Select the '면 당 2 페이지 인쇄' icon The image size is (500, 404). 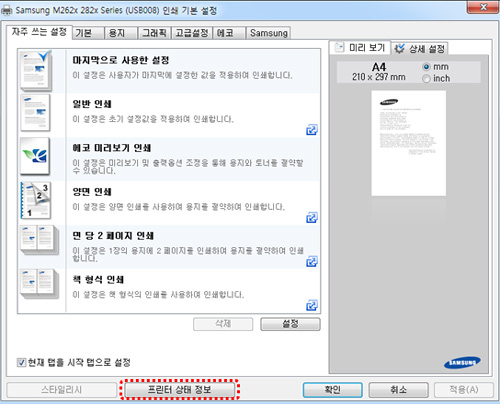tap(39, 240)
